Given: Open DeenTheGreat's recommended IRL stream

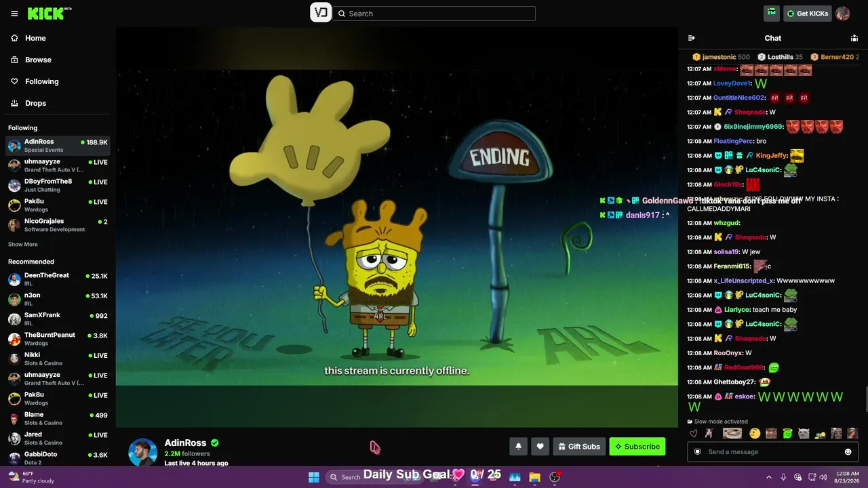Looking at the screenshot, I should click(58, 279).
